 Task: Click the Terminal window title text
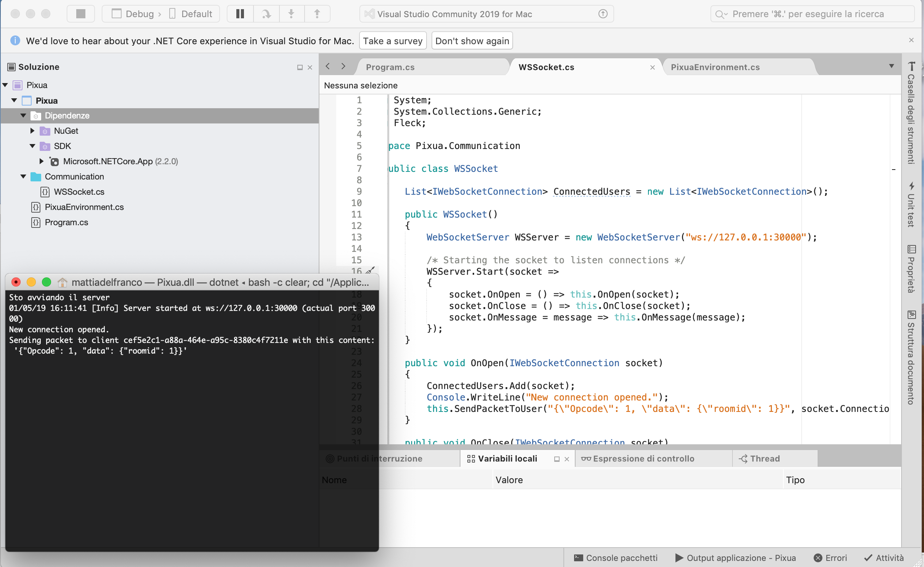220,282
